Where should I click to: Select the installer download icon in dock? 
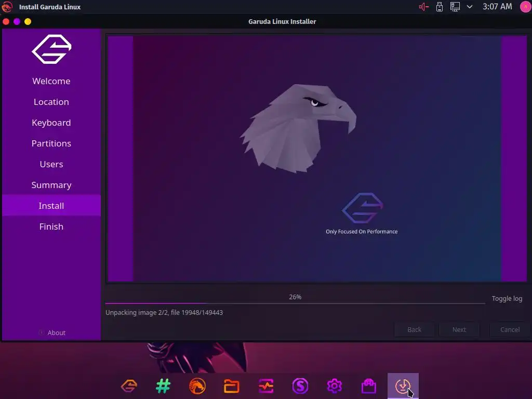point(403,386)
